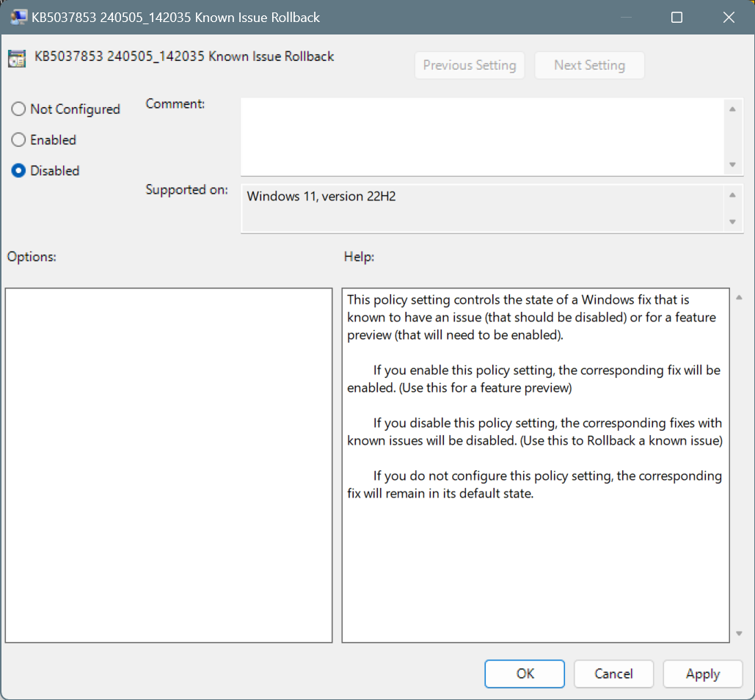Minimize the Known Issue Rollback window
The height and width of the screenshot is (700, 755).
(625, 18)
